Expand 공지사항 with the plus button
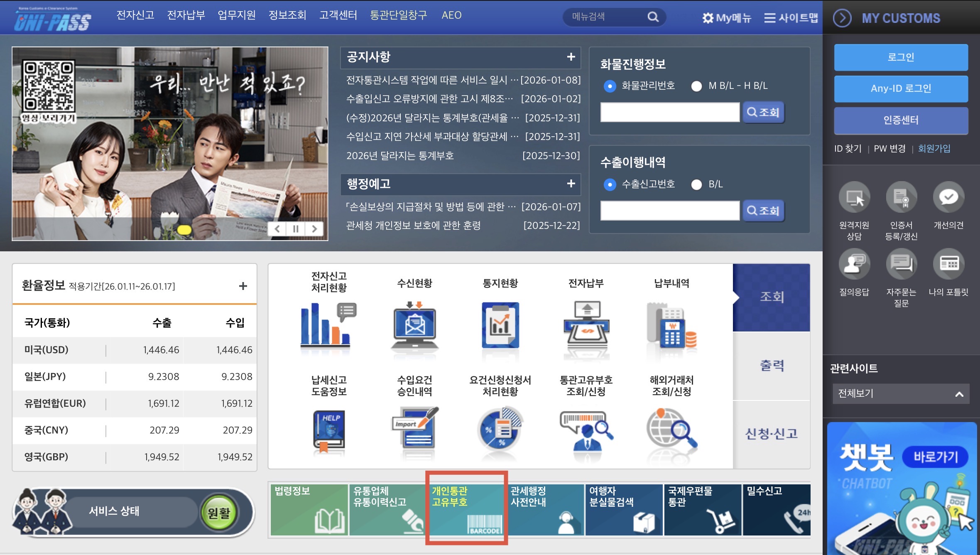The image size is (980, 555). pos(571,57)
